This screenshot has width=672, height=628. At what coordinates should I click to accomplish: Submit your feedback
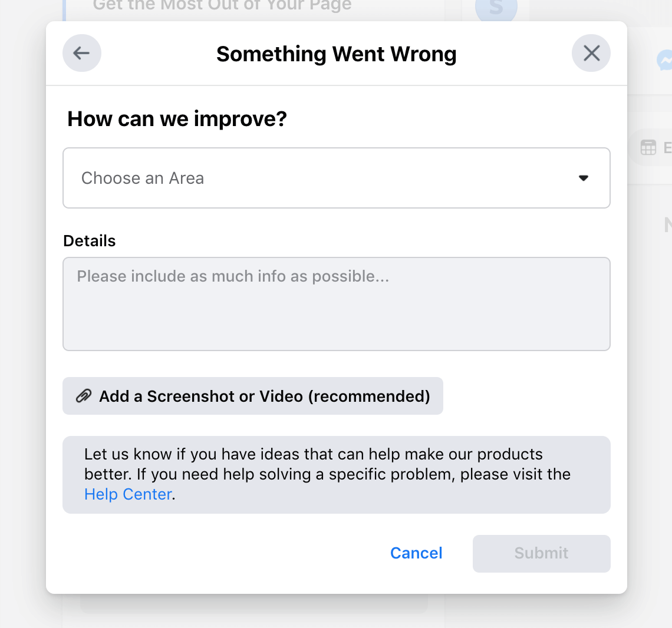pos(541,553)
